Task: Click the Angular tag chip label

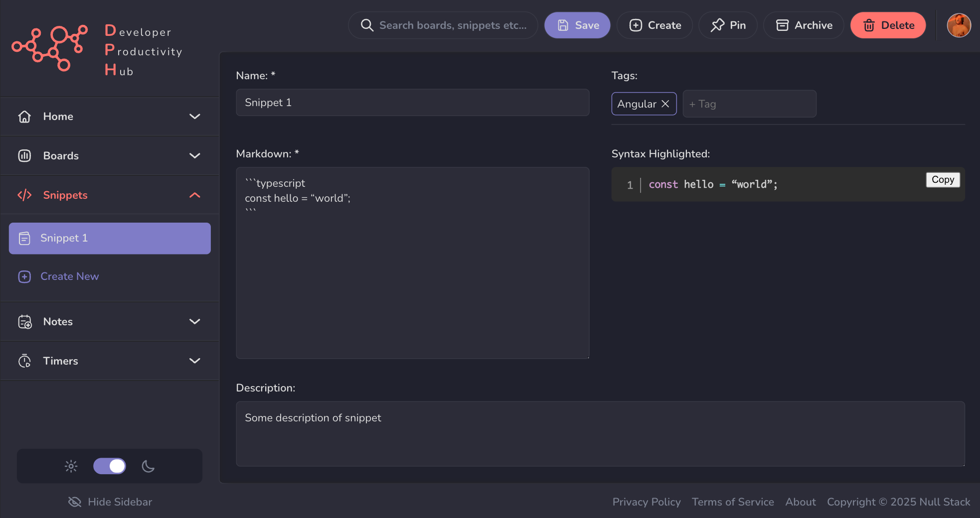Action: (637, 104)
